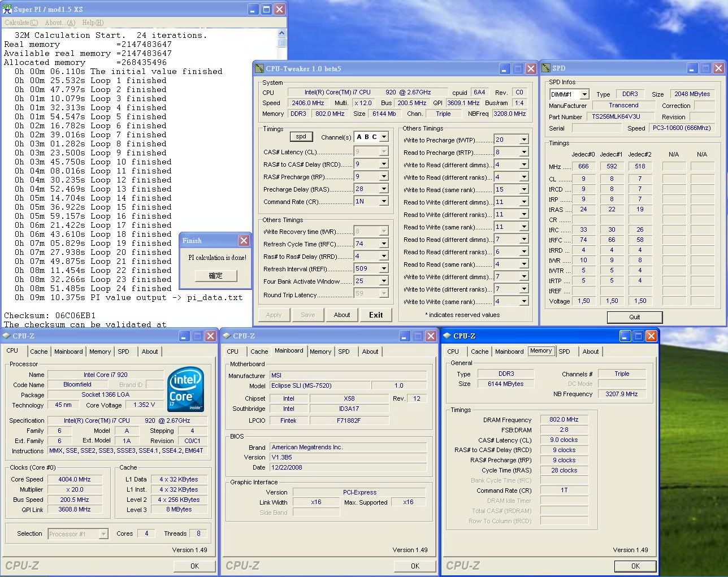Click the Super PI vertical scroll thumb
The width and height of the screenshot is (728, 577).
(281, 43)
